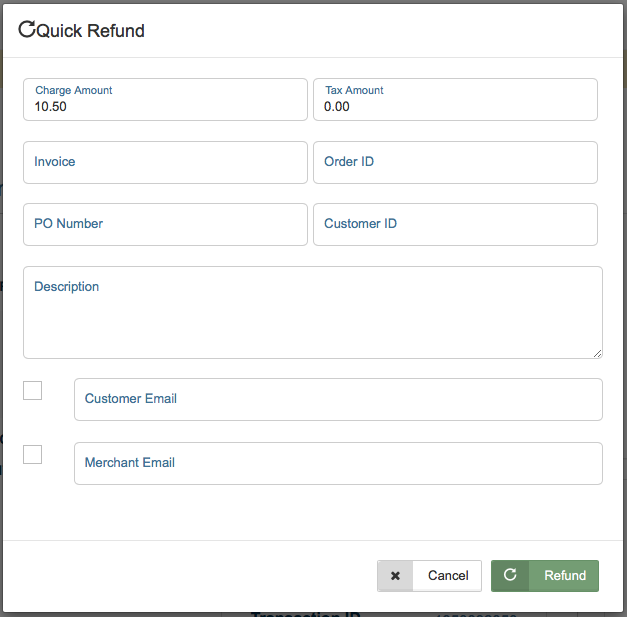Click the refresh icon beside Quick Refund title
Image resolution: width=627 pixels, height=617 pixels.
pyautogui.click(x=27, y=30)
